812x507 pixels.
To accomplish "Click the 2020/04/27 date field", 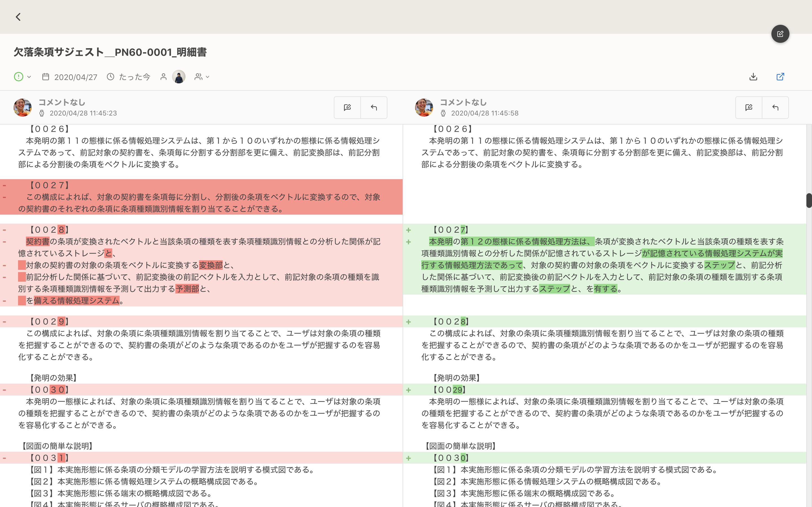I will pyautogui.click(x=76, y=77).
